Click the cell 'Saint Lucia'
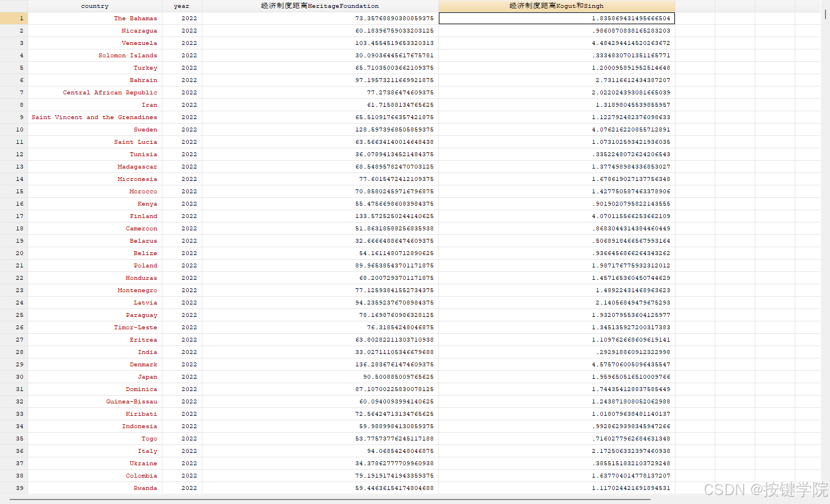The width and height of the screenshot is (830, 504). (x=95, y=142)
